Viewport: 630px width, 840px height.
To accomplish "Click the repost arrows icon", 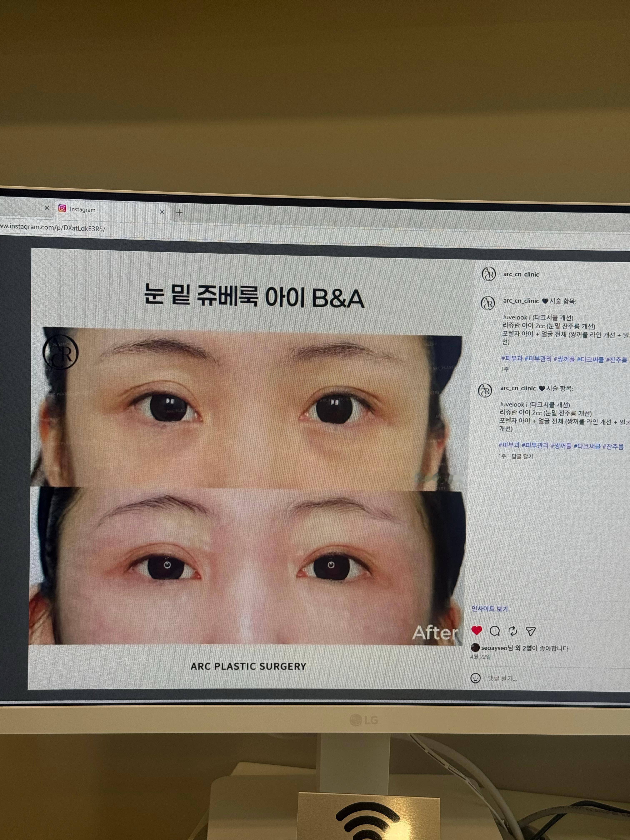I will point(512,631).
